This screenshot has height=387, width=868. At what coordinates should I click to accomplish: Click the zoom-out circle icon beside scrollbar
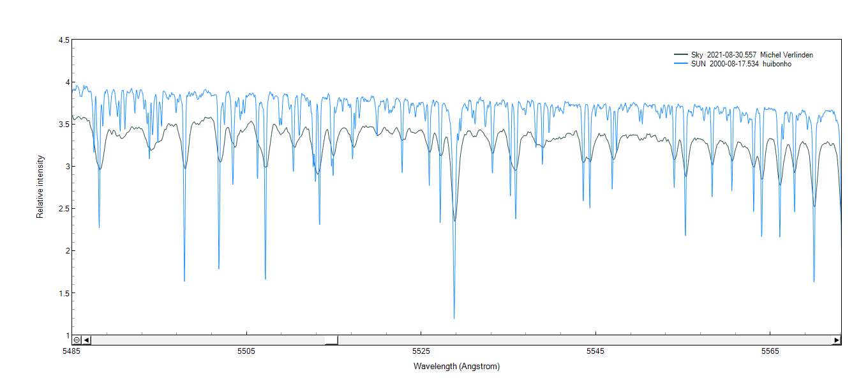77,340
